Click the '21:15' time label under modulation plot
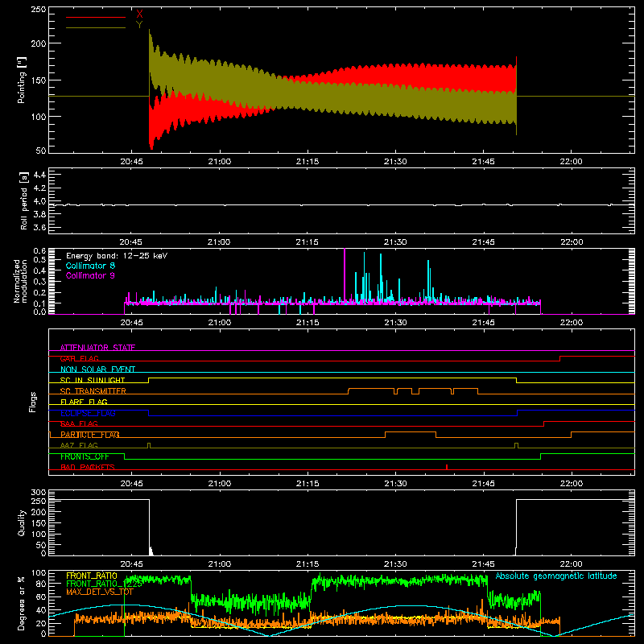Image resolution: width=644 pixels, height=644 pixels. coord(308,323)
